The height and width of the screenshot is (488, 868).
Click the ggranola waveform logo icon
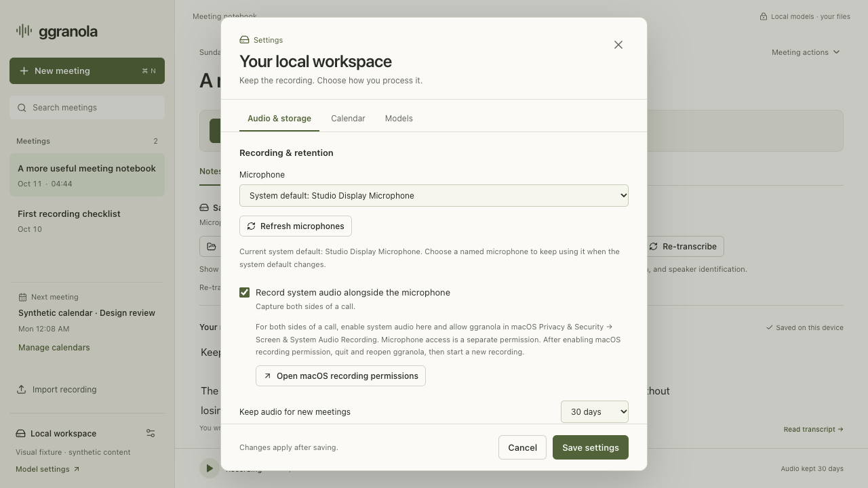click(24, 31)
